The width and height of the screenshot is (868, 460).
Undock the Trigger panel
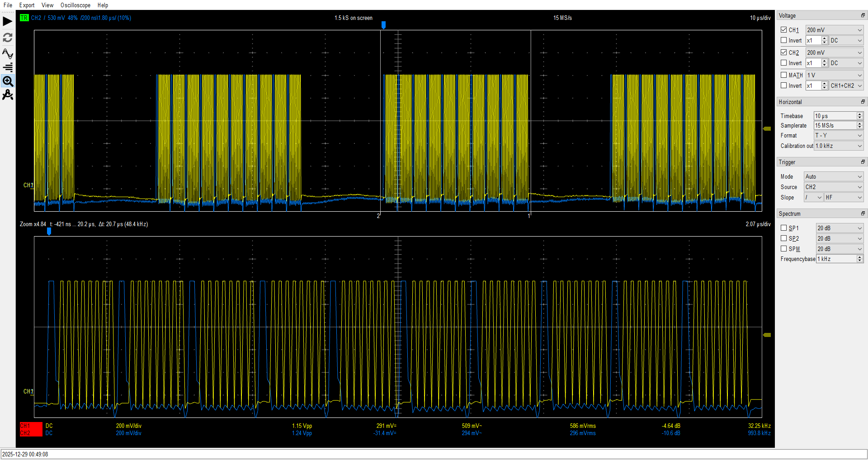click(863, 162)
